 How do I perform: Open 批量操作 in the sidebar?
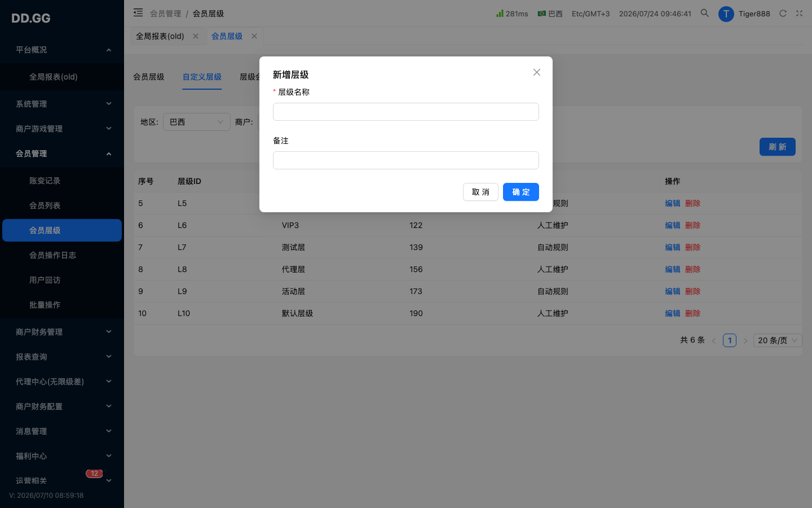pyautogui.click(x=62, y=305)
